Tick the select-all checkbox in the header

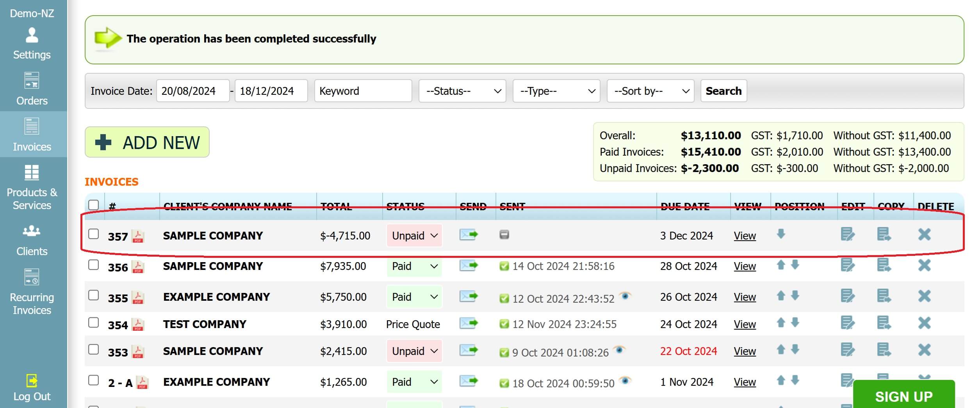[x=94, y=205]
